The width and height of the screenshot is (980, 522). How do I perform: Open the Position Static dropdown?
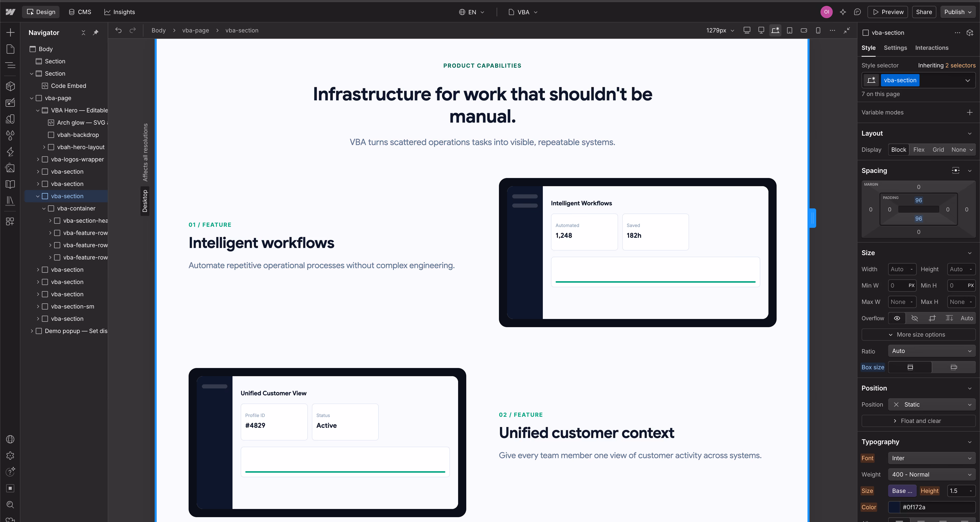point(932,404)
